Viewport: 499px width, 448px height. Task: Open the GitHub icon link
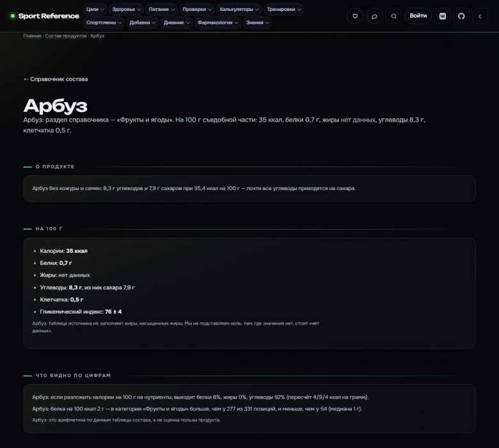click(461, 16)
